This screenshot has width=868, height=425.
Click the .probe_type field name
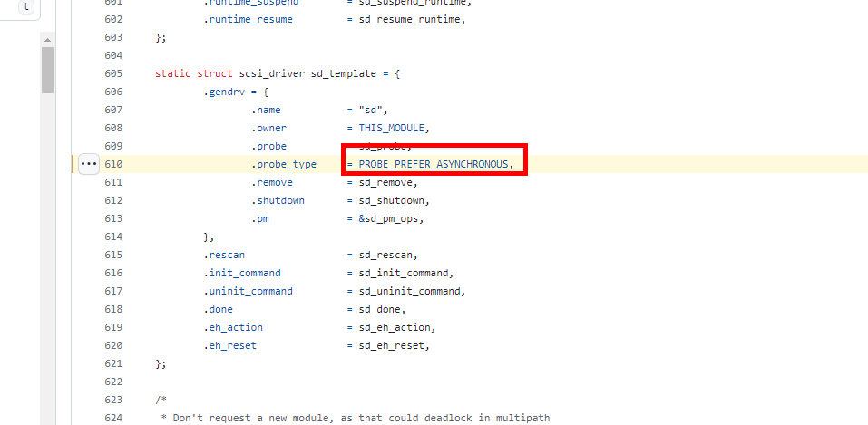[x=284, y=164]
